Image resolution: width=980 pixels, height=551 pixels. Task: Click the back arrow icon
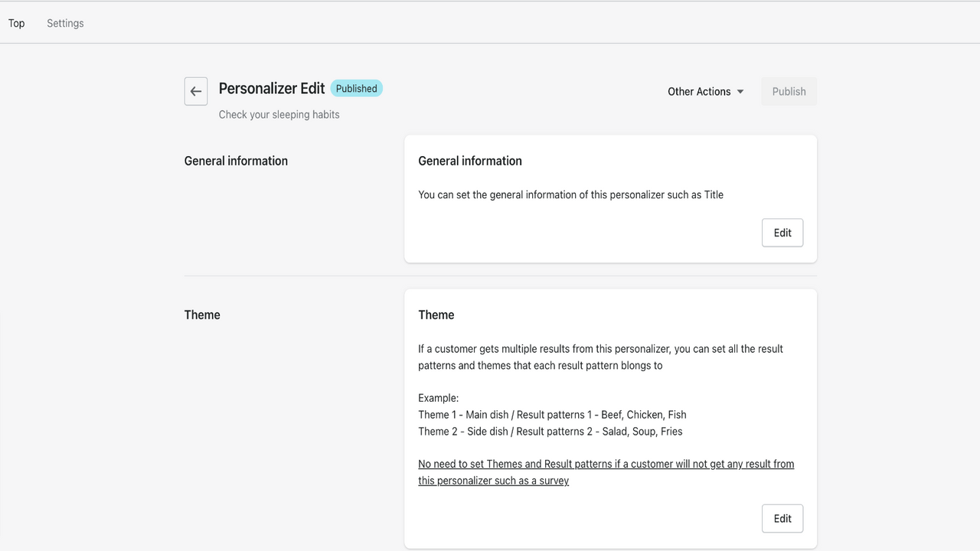pyautogui.click(x=196, y=91)
